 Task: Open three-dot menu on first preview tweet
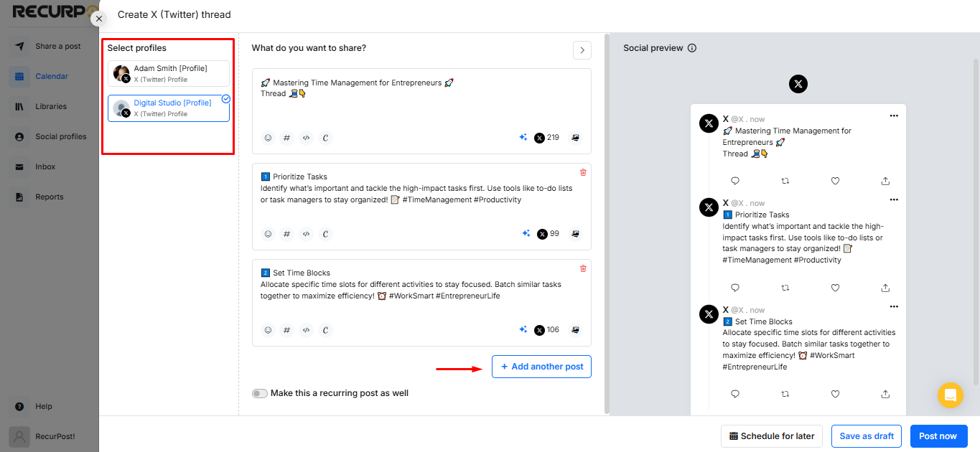click(894, 116)
